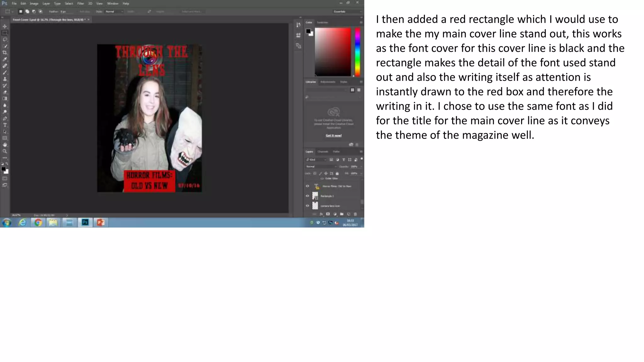This screenshot has height=362, width=644.
Task: Open the Edit Toolbar three-dots button
Action: point(5,158)
